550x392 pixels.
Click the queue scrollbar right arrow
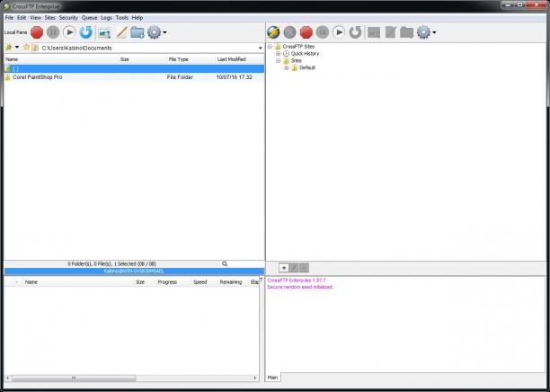pyautogui.click(x=255, y=378)
